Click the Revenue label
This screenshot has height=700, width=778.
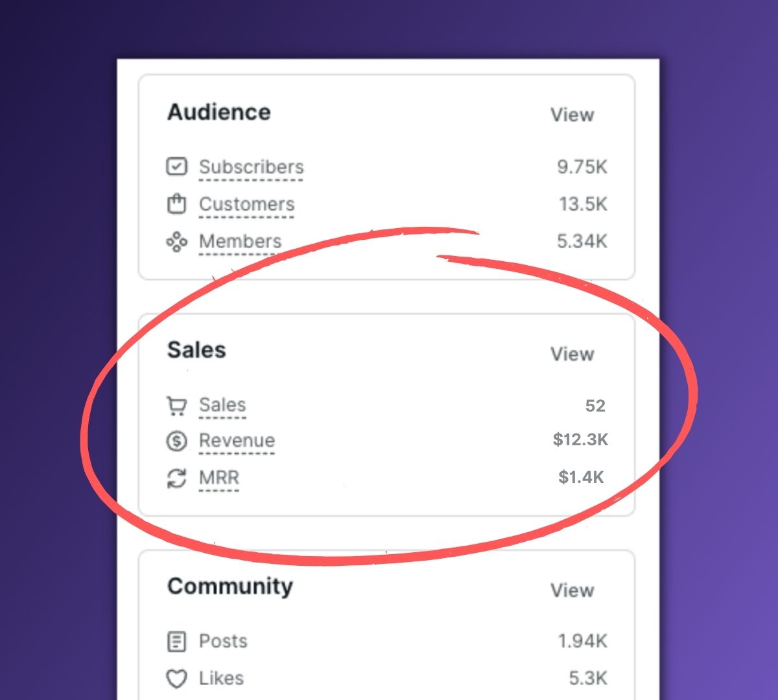tap(237, 441)
